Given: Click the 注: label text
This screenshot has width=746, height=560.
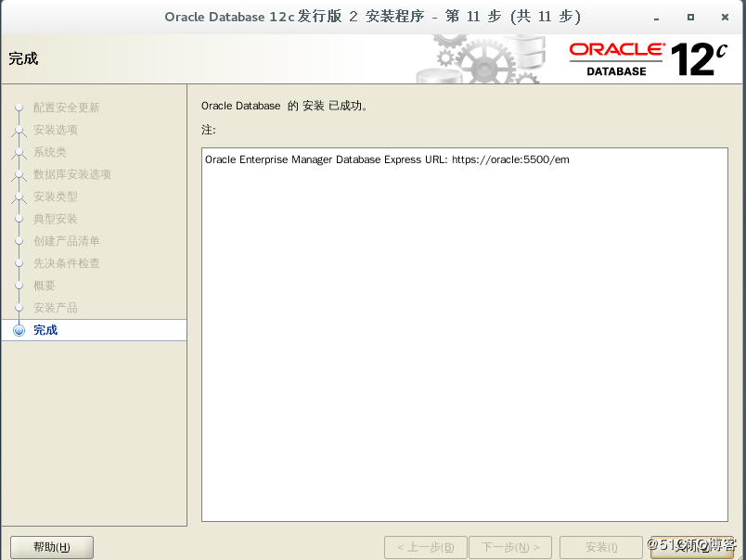Looking at the screenshot, I should click(x=209, y=130).
